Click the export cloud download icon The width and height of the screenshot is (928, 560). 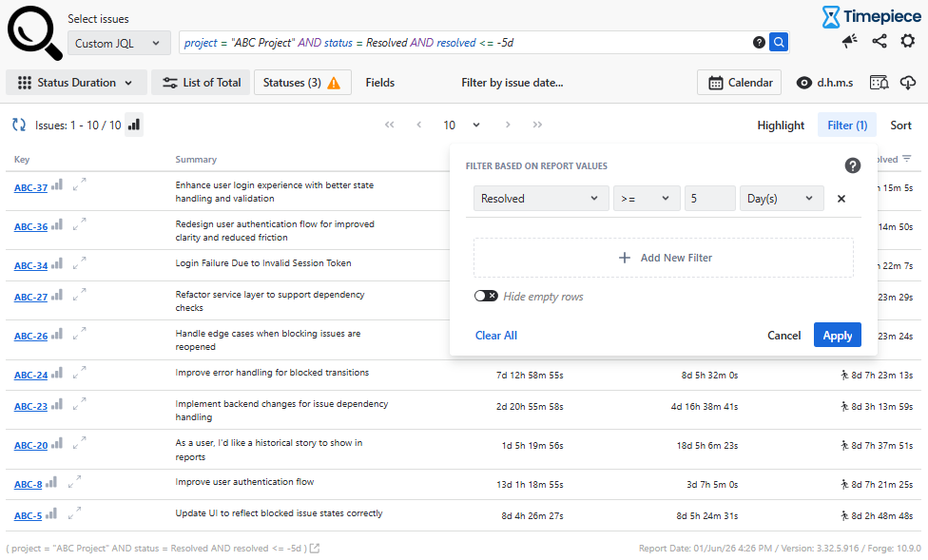(908, 83)
